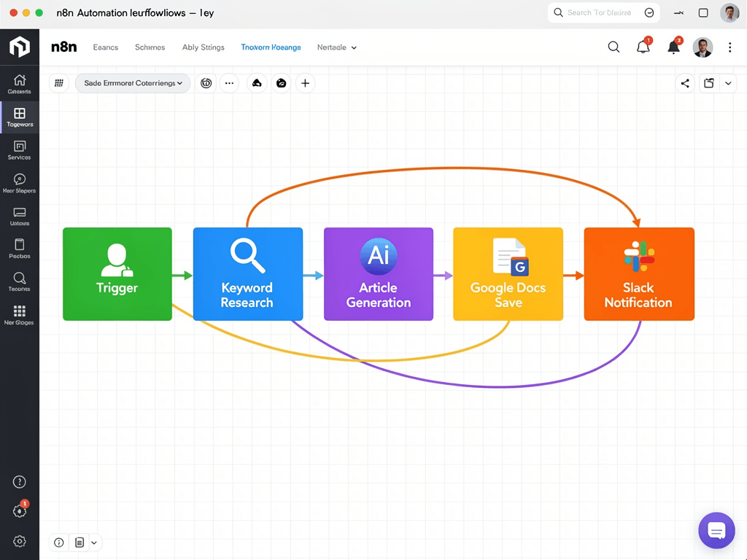Open the share icon near the top right
This screenshot has height=560, width=747.
(x=684, y=83)
